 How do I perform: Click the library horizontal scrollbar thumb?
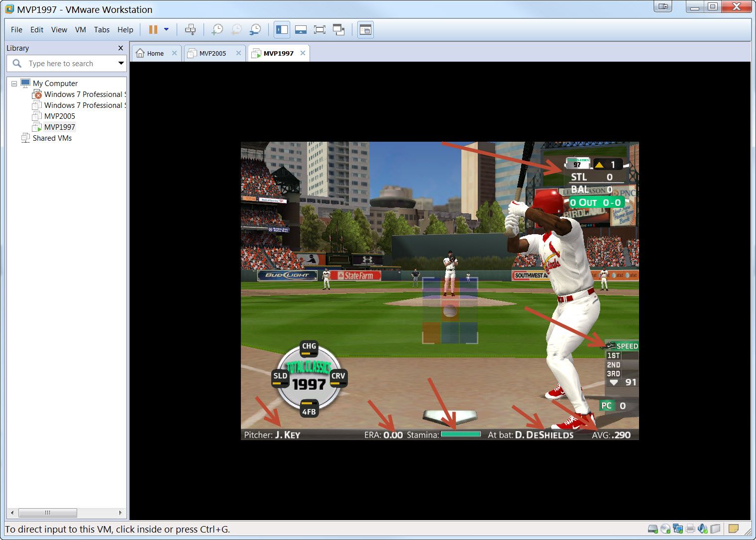point(48,513)
